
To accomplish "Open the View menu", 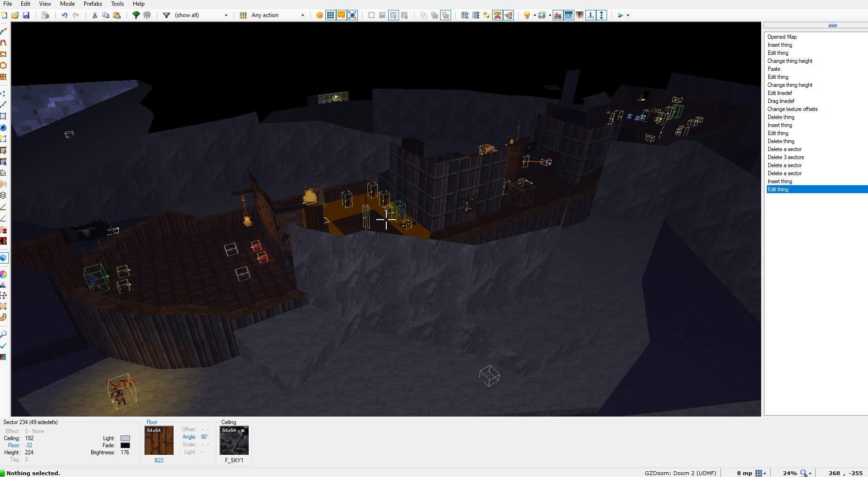I will [x=45, y=4].
